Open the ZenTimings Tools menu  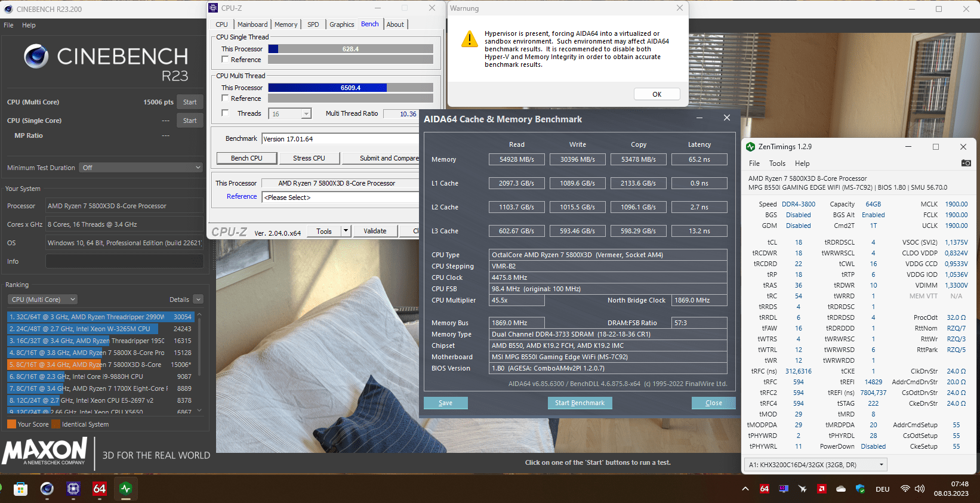click(x=777, y=163)
